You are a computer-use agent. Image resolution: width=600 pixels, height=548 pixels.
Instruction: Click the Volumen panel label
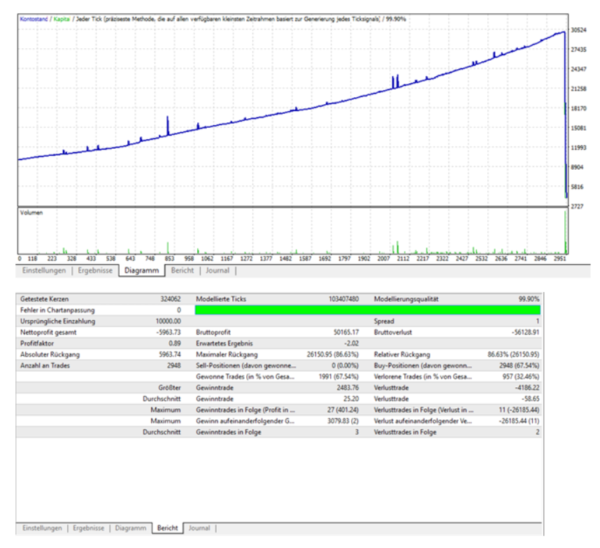[31, 213]
